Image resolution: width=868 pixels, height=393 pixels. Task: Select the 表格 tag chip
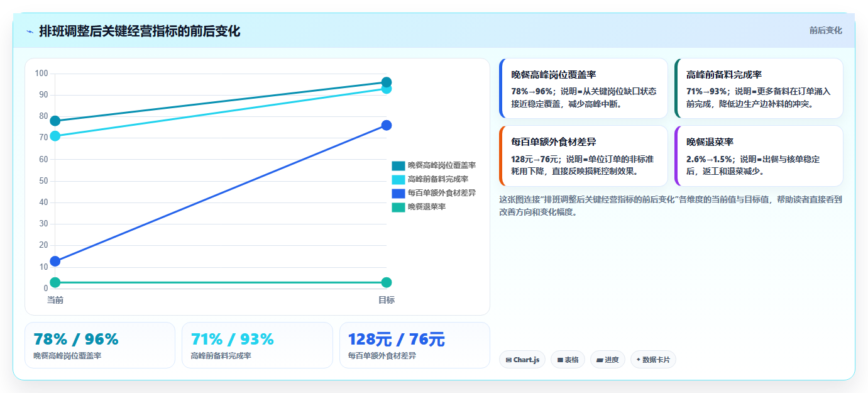[568, 360]
